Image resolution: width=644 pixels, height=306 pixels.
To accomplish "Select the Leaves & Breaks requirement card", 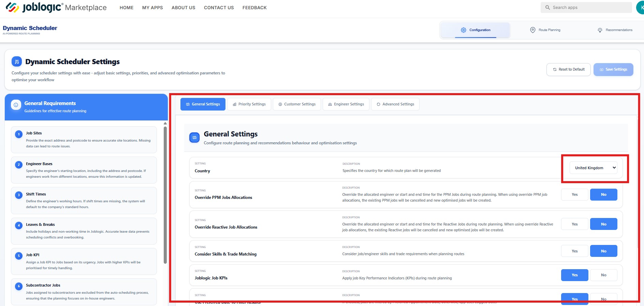I will (84, 231).
